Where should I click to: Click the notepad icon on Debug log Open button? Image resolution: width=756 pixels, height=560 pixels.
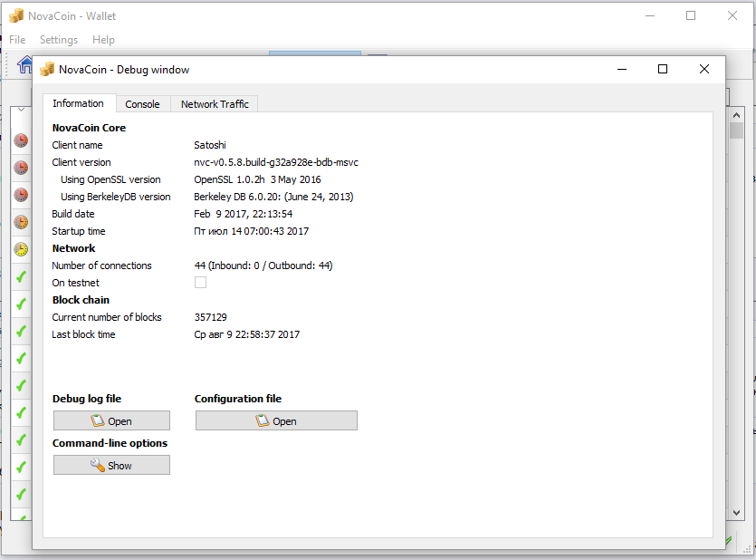(98, 420)
